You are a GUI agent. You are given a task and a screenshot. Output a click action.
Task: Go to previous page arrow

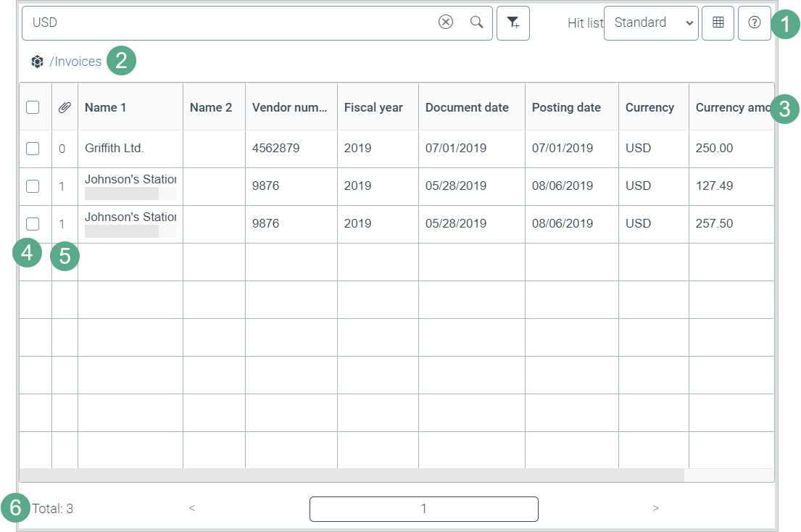192,509
